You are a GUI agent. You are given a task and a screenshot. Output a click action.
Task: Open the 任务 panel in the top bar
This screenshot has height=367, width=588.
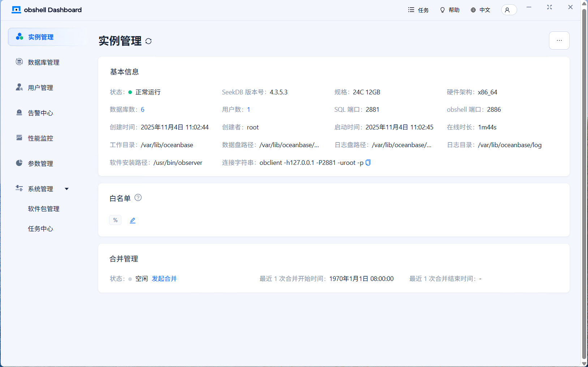tap(419, 10)
